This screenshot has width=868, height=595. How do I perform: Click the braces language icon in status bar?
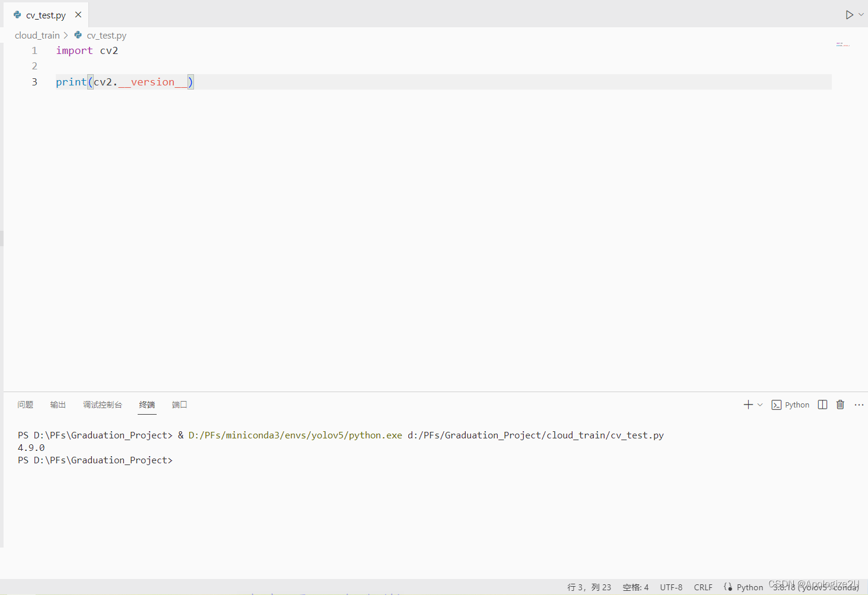pyautogui.click(x=728, y=587)
